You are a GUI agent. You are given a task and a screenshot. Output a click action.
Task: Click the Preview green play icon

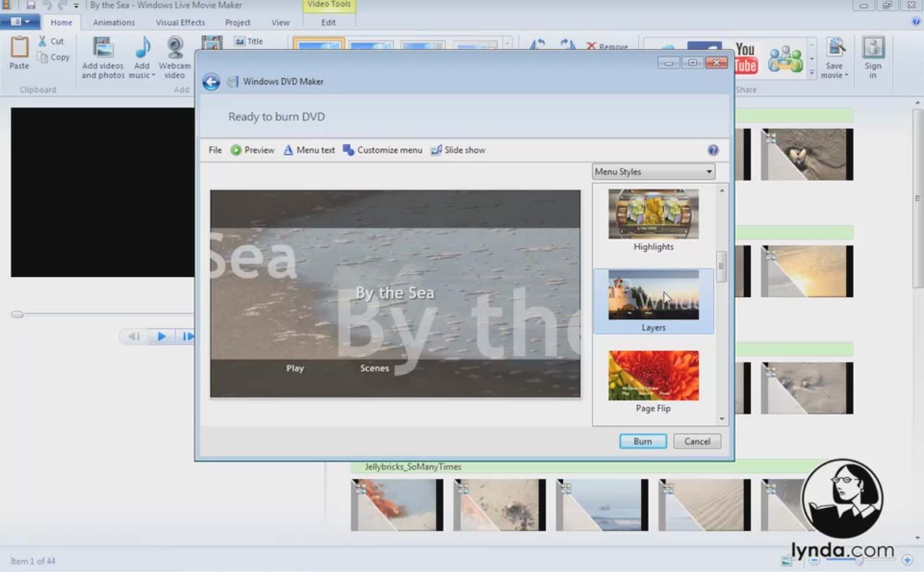(236, 150)
